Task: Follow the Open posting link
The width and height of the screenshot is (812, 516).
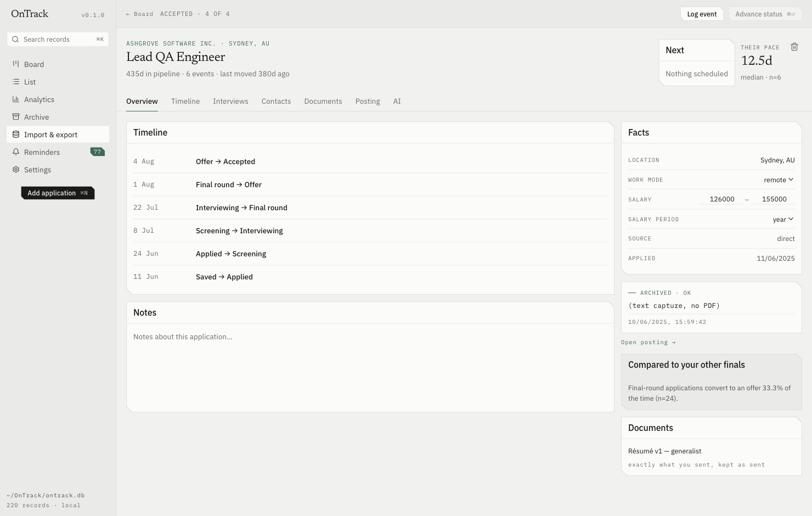Action: pyautogui.click(x=649, y=343)
